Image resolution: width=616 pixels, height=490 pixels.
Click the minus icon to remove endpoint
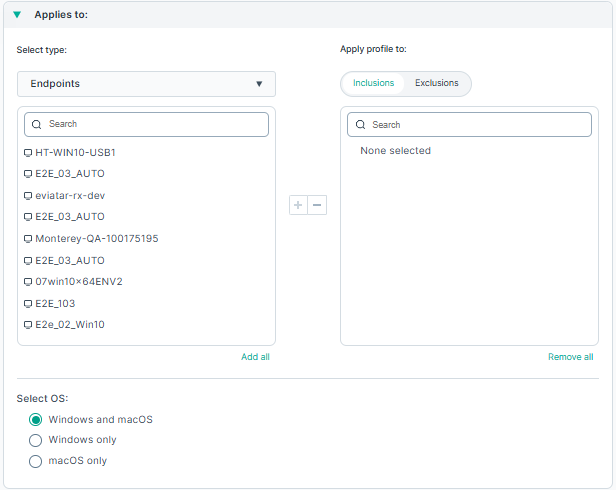click(317, 205)
